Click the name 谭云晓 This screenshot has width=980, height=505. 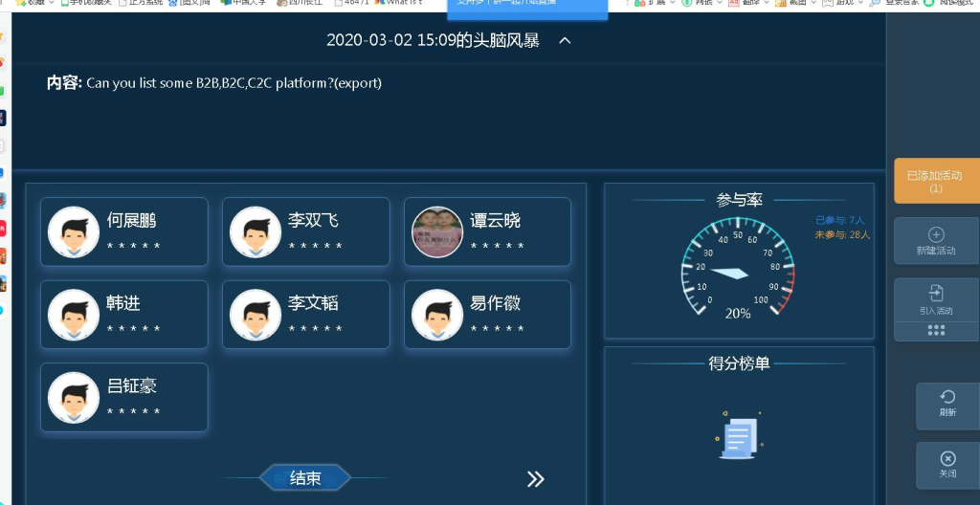[x=495, y=221]
